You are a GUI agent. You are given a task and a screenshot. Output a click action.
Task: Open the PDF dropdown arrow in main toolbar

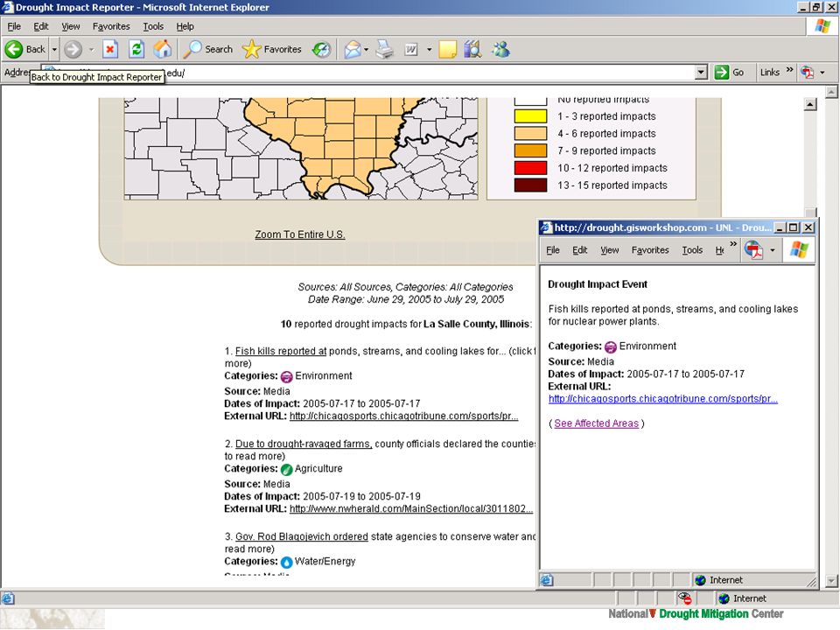pyautogui.click(x=822, y=73)
